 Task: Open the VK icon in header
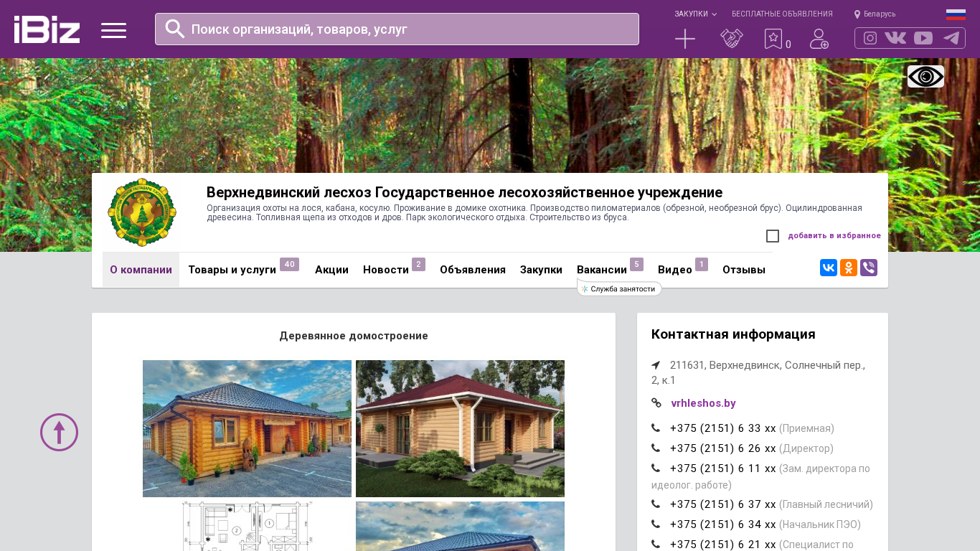point(895,38)
